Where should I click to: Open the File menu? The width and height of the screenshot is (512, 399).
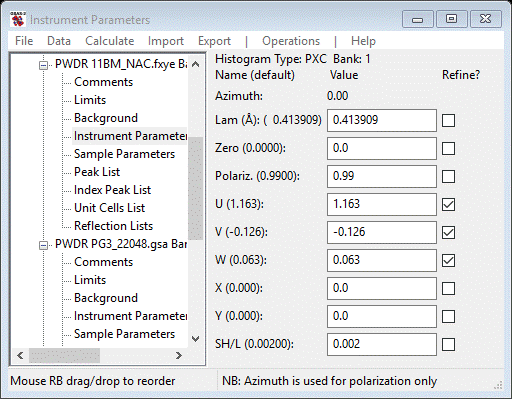[x=24, y=41]
